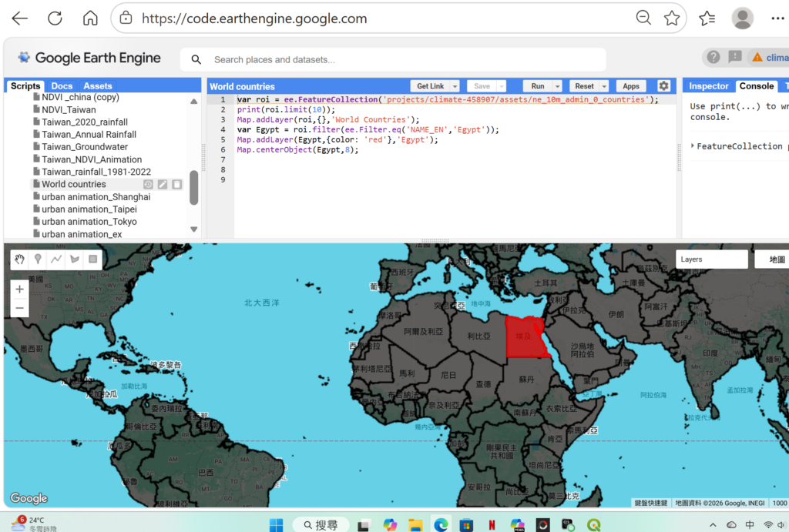Image resolution: width=789 pixels, height=532 pixels.
Task: Open the Get Link dropdown arrow
Action: (x=455, y=86)
